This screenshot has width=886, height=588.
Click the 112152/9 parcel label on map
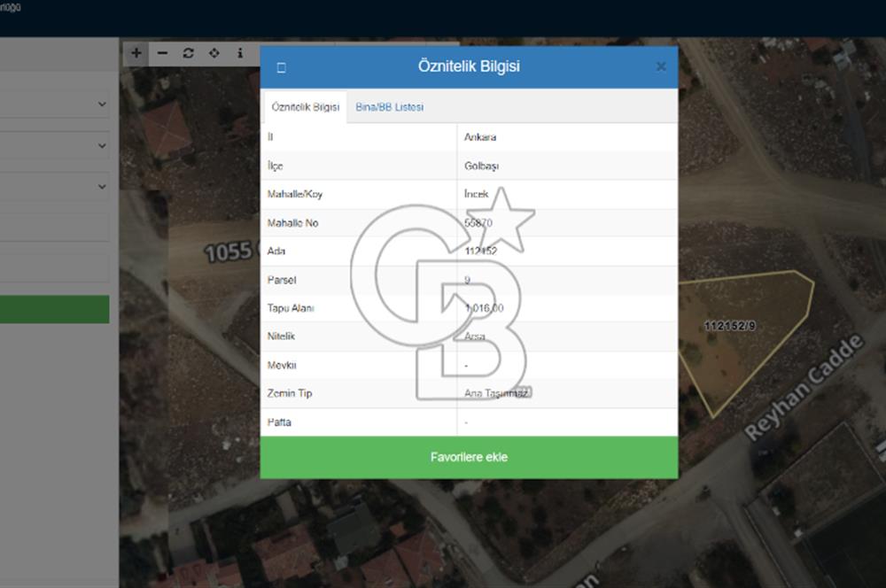pyautogui.click(x=729, y=326)
